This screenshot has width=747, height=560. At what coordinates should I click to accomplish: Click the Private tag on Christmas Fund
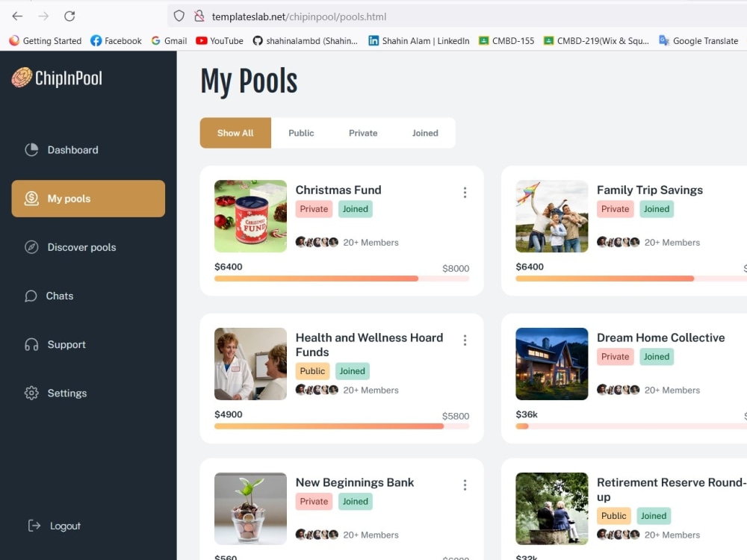click(314, 209)
